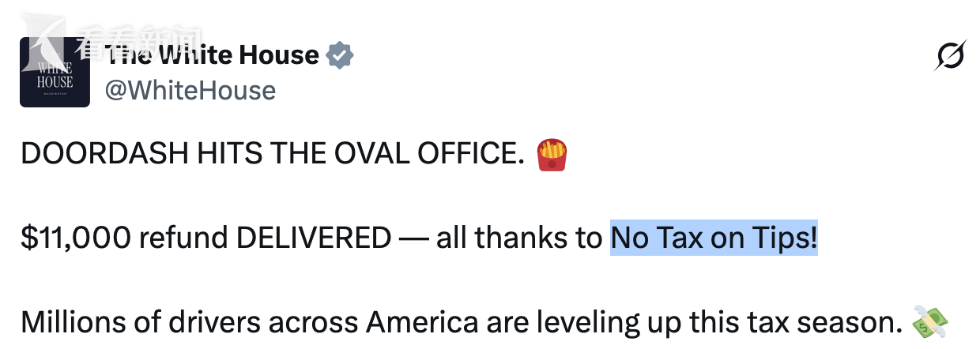Click the @WhiteHouse handle
Screen dimensions: 980x349
click(x=190, y=90)
